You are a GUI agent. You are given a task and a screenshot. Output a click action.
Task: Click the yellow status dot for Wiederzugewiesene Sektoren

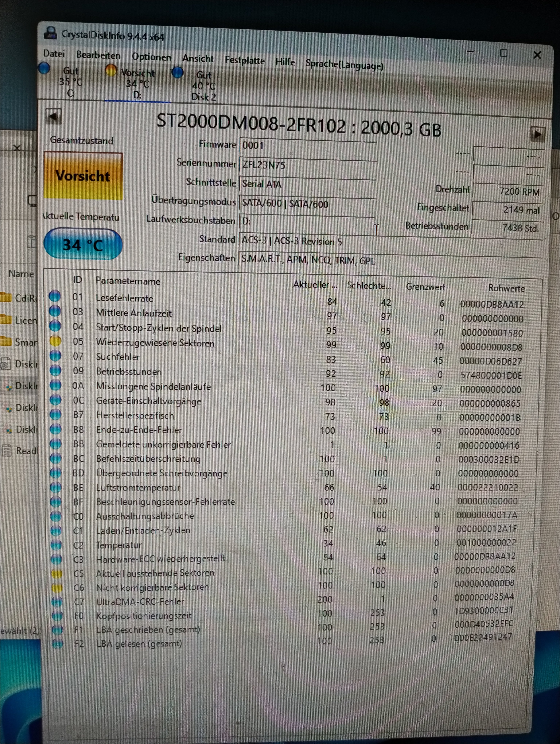[55, 341]
